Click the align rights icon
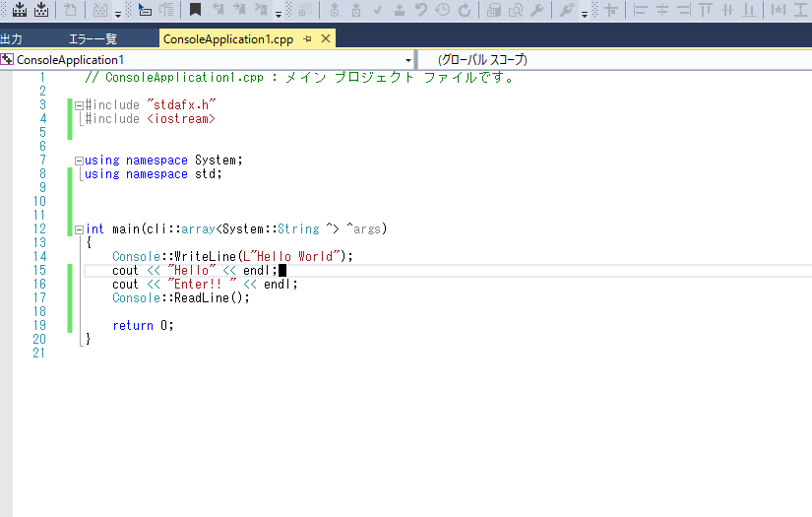Image resolution: width=812 pixels, height=517 pixels. coord(684,10)
